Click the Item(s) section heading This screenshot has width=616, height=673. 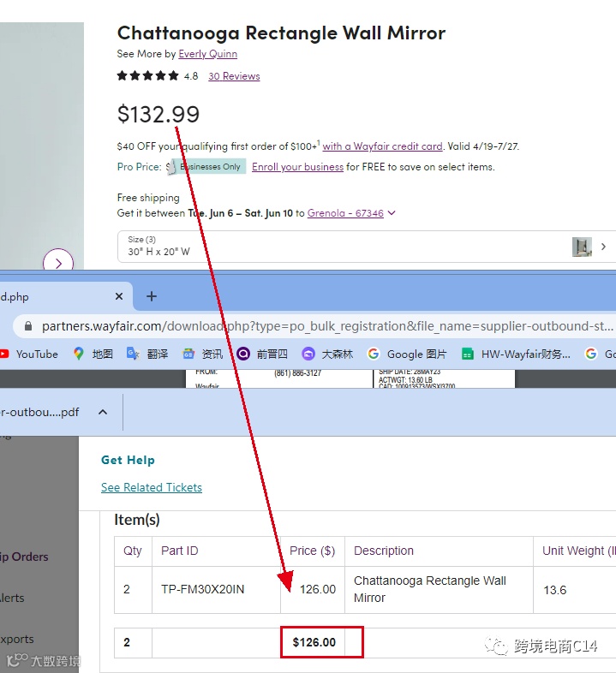(137, 520)
